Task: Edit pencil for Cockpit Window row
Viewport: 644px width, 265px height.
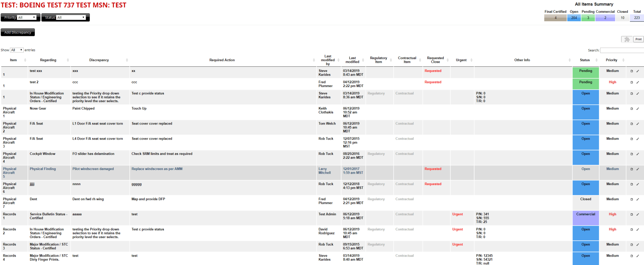Action: coord(638,154)
